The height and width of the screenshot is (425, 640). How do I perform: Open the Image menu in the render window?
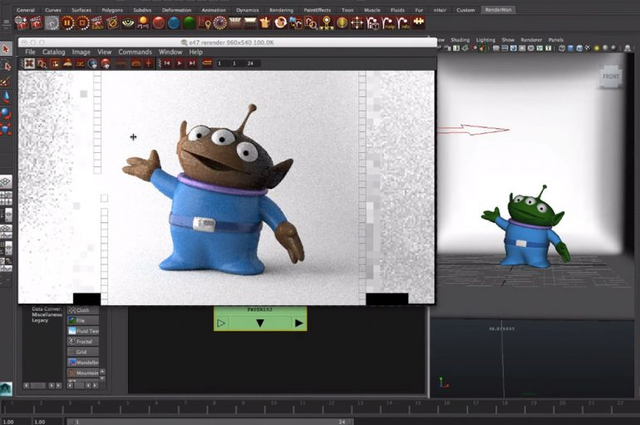pos(81,52)
